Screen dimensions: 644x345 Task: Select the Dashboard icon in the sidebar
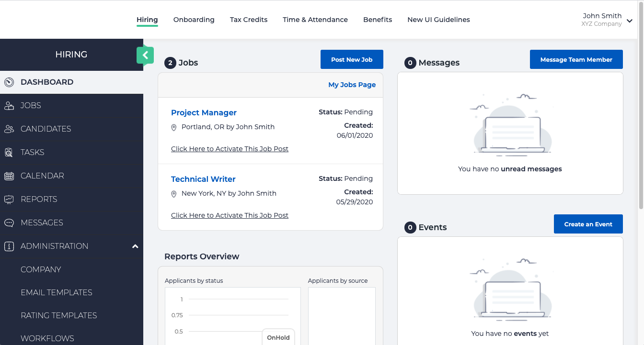[9, 82]
